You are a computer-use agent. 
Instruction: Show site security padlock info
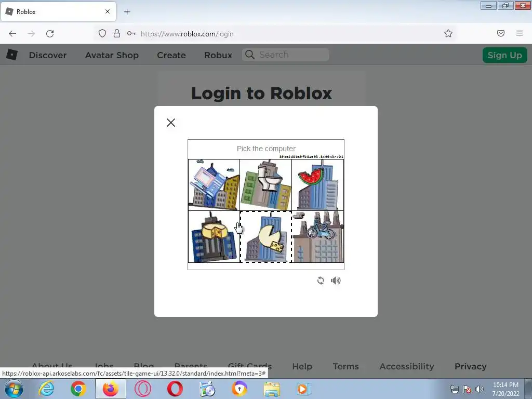coord(117,33)
